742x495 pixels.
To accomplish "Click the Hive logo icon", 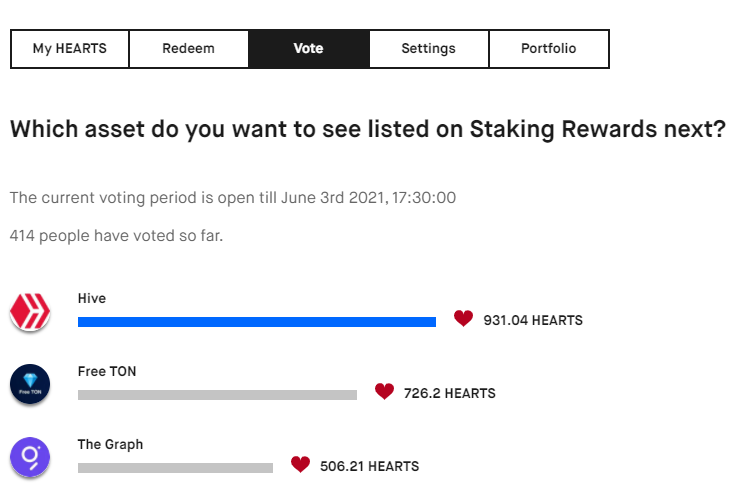I will pos(30,311).
